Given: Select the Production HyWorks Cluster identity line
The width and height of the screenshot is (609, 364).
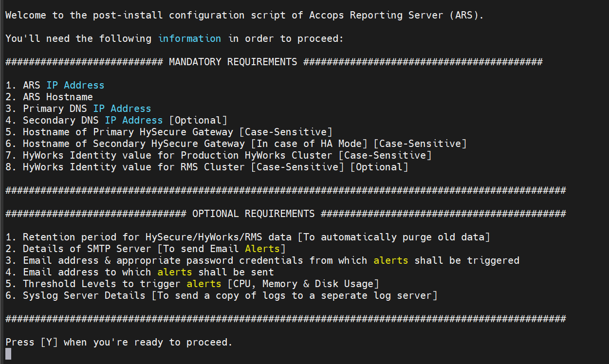Looking at the screenshot, I should 219,155.
